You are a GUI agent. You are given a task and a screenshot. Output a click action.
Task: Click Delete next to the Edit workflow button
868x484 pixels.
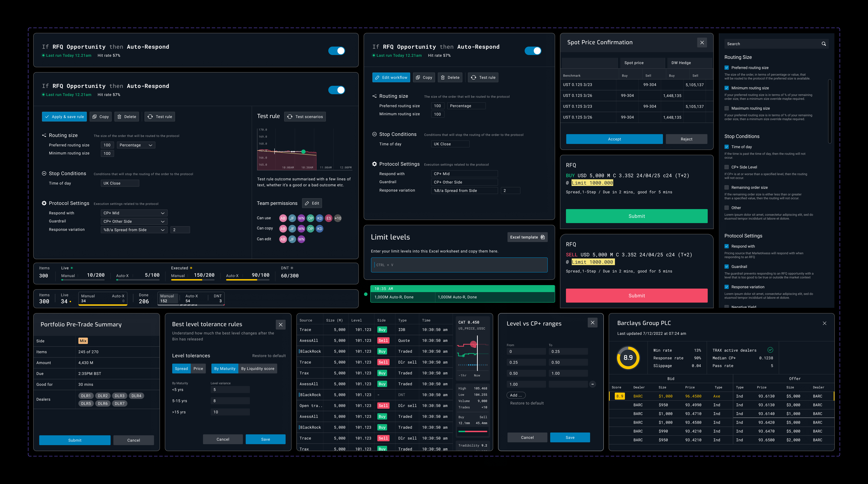(450, 78)
